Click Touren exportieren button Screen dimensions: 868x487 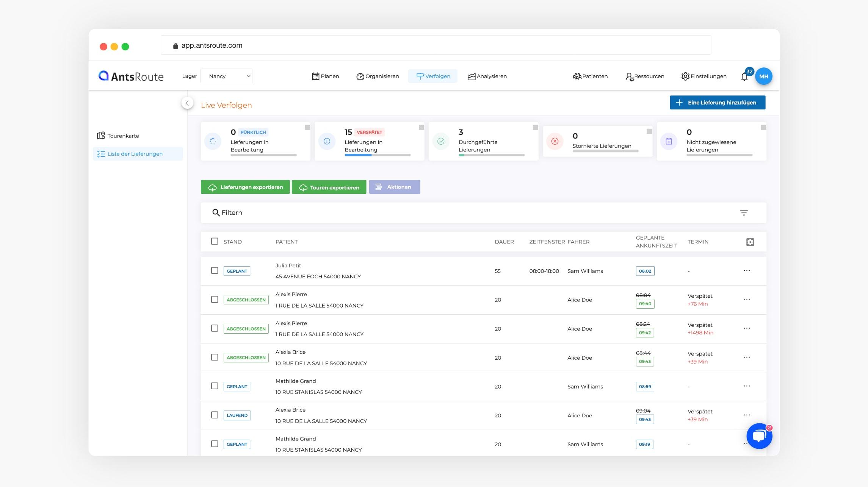click(329, 187)
